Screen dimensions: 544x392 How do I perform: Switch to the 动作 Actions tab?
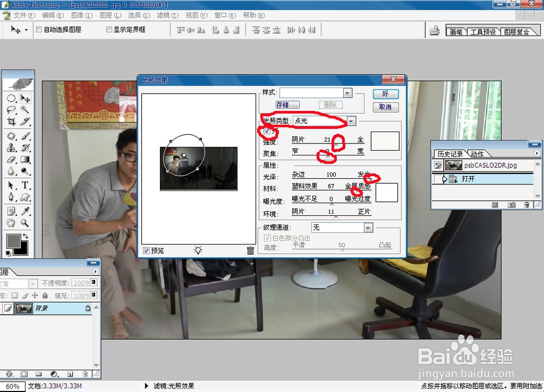tap(477, 154)
